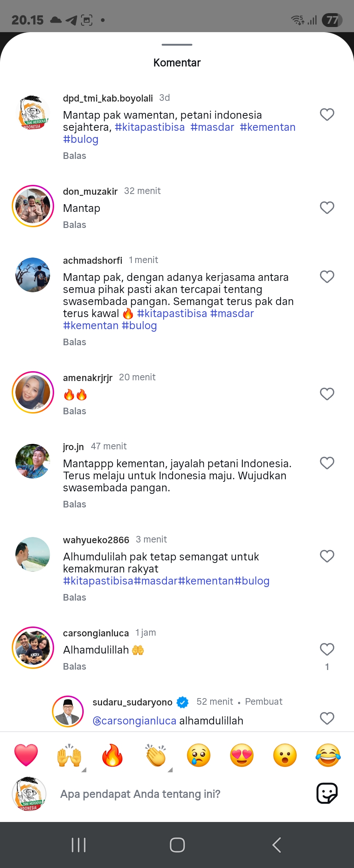Tap the Komentar sheet drag handle

click(177, 45)
